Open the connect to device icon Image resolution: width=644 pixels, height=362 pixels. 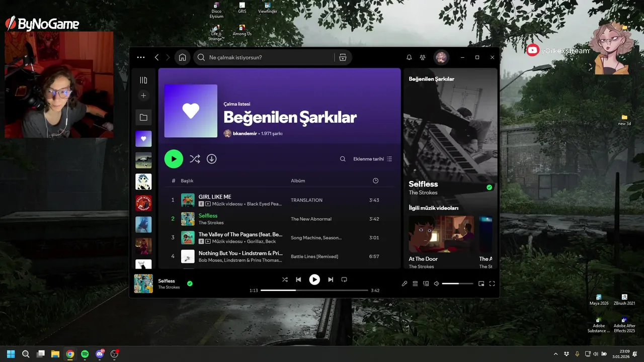(426, 284)
